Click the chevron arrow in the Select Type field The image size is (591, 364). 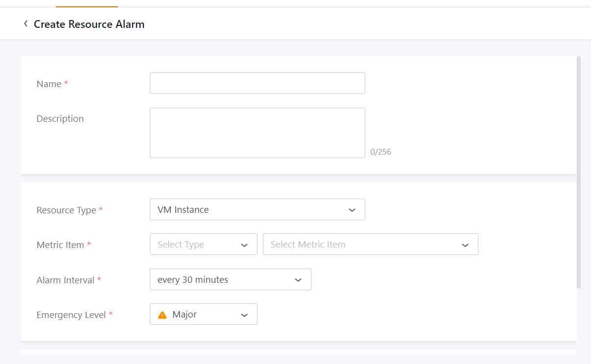tap(244, 245)
